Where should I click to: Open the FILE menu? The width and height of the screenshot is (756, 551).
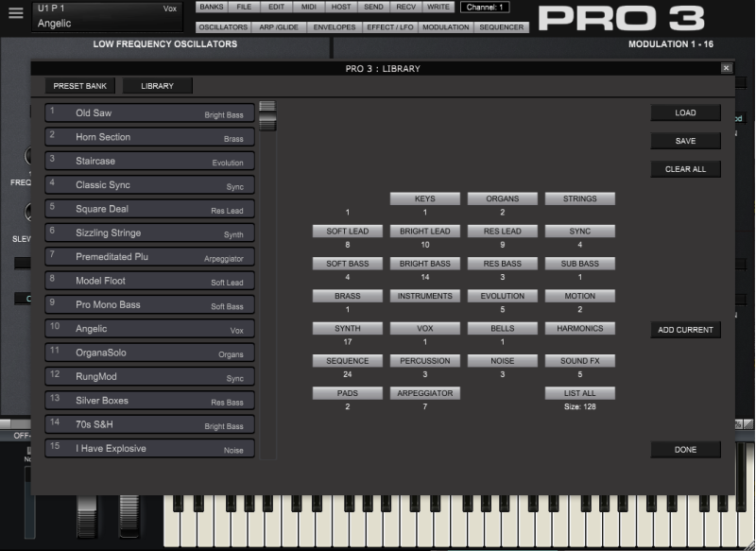[x=244, y=6]
